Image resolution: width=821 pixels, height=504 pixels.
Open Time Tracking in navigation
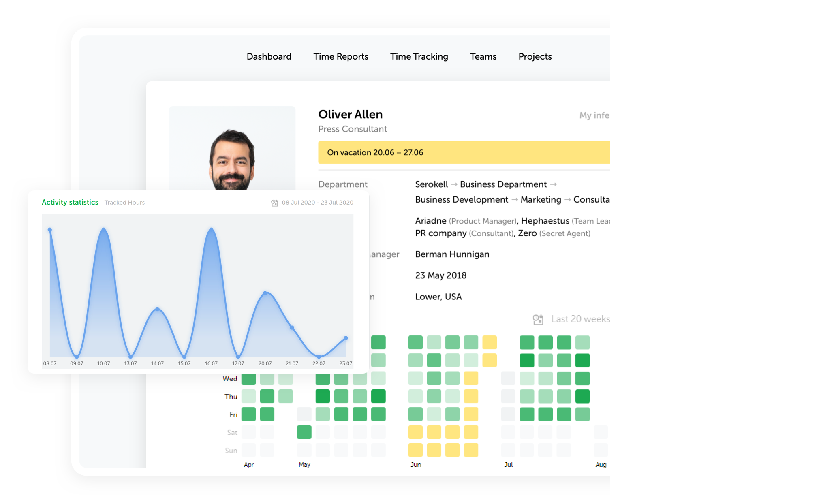pyautogui.click(x=419, y=56)
